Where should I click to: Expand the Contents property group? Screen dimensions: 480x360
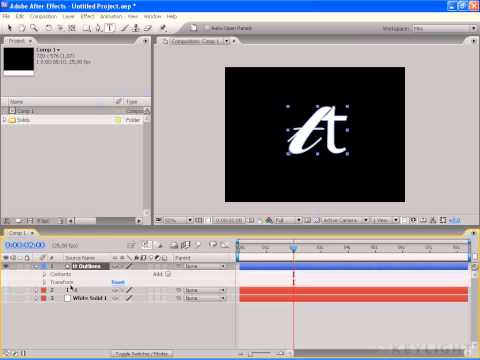44,274
